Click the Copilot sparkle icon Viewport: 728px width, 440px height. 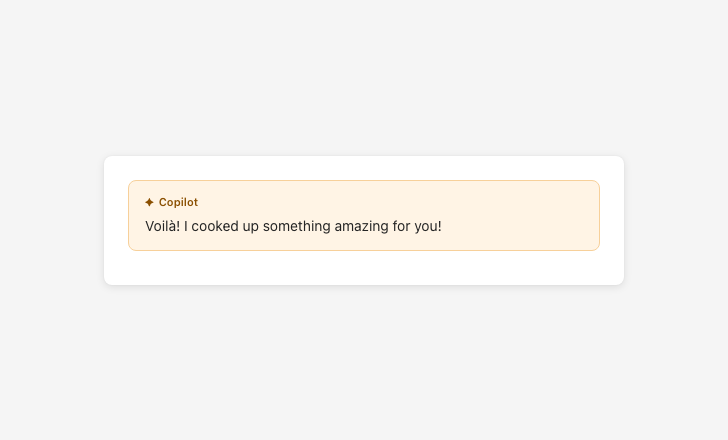149,202
